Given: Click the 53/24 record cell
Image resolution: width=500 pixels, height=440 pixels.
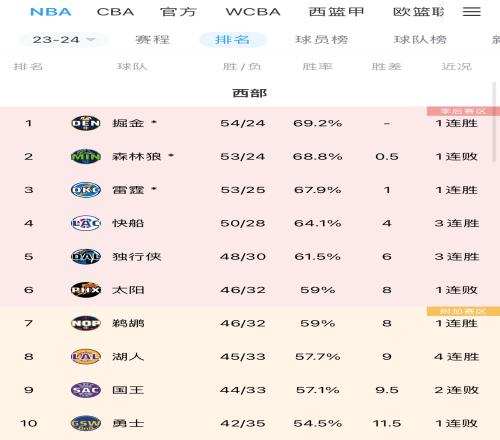Looking at the screenshot, I should (243, 156).
